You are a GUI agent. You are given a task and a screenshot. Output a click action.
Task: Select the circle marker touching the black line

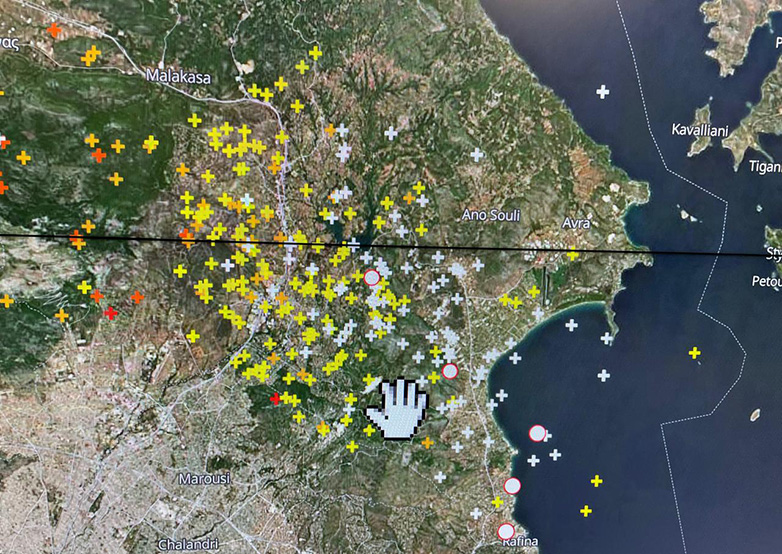371,276
